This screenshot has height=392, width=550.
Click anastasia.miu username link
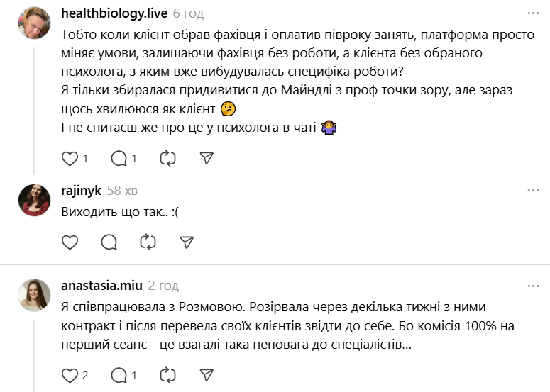pos(101,286)
